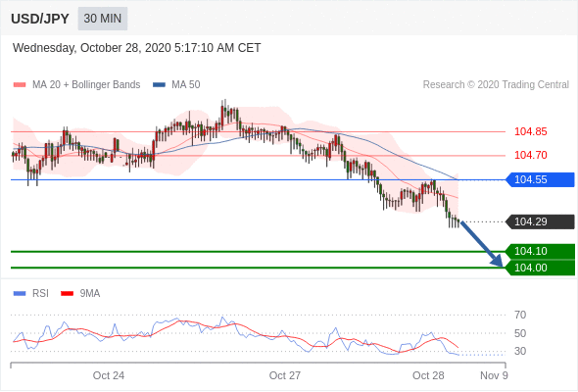578x392 pixels.
Task: Click the MA 20 Bollinger Bands legend swatch
Action: 20,85
